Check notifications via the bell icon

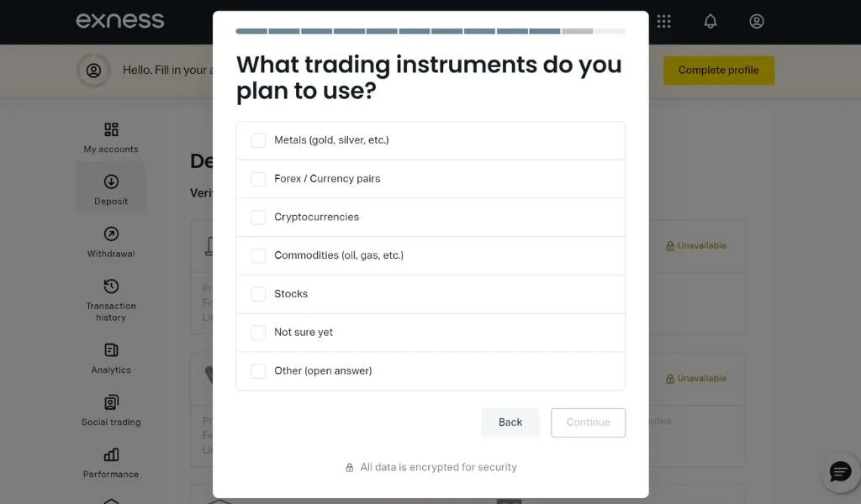pos(710,22)
